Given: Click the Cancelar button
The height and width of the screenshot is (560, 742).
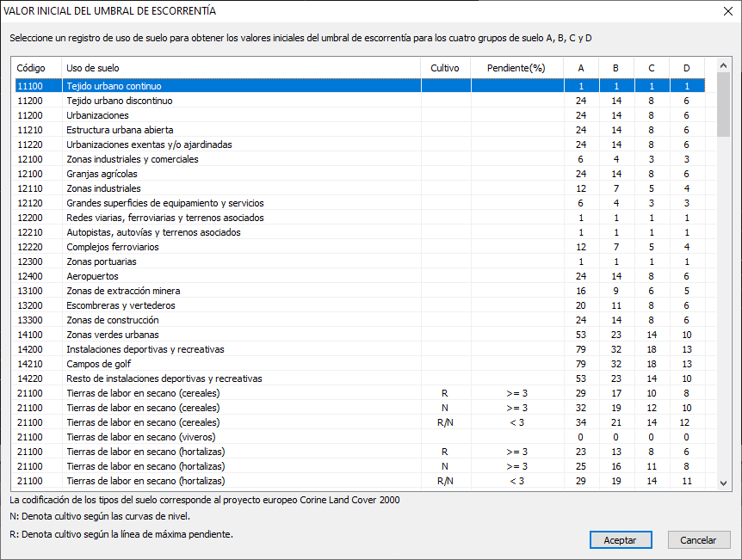Looking at the screenshot, I should (x=698, y=539).
